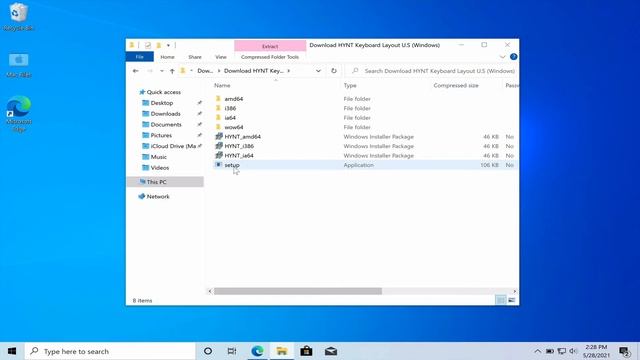Select the amd64 folder icon
The image size is (640, 360).
(x=218, y=99)
